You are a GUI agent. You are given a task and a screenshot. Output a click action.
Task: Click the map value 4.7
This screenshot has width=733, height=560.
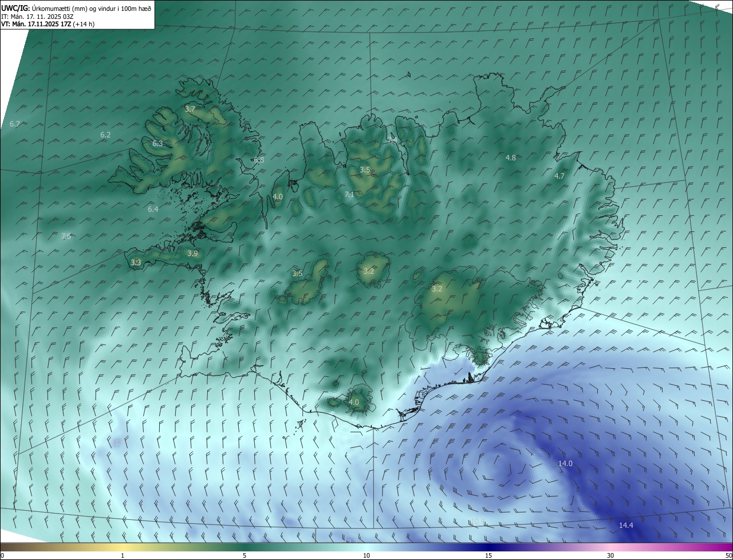point(559,176)
